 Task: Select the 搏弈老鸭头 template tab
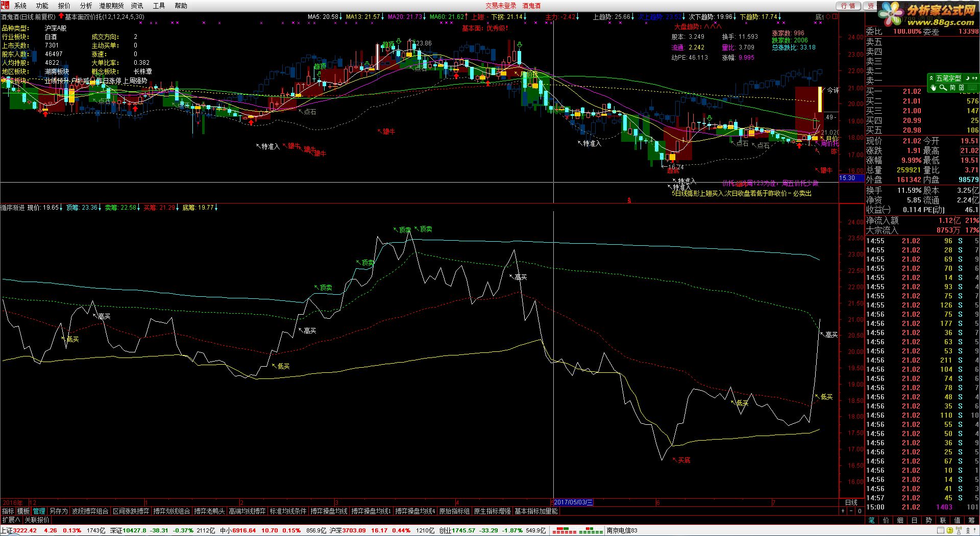209,511
